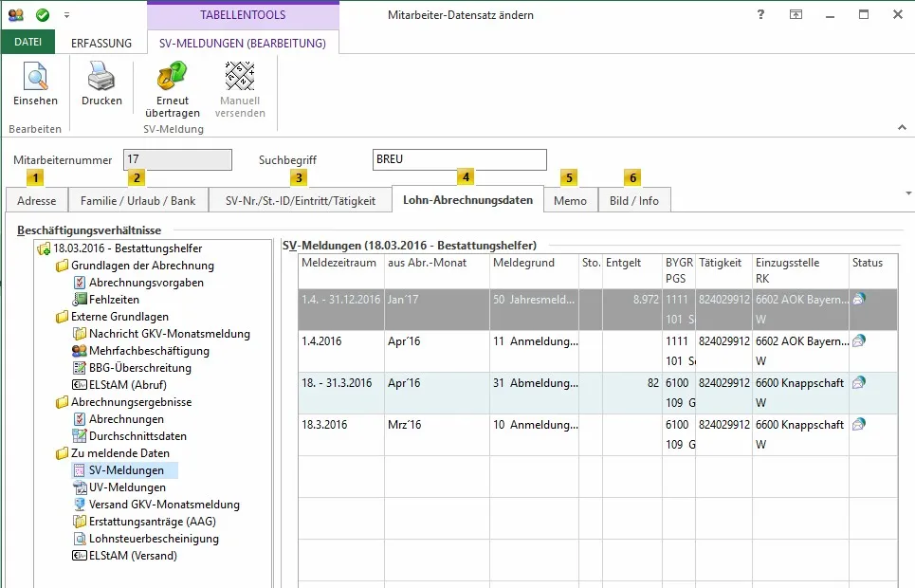The width and height of the screenshot is (915, 588).
Task: Switch to the Adresse tab
Action: click(36, 200)
